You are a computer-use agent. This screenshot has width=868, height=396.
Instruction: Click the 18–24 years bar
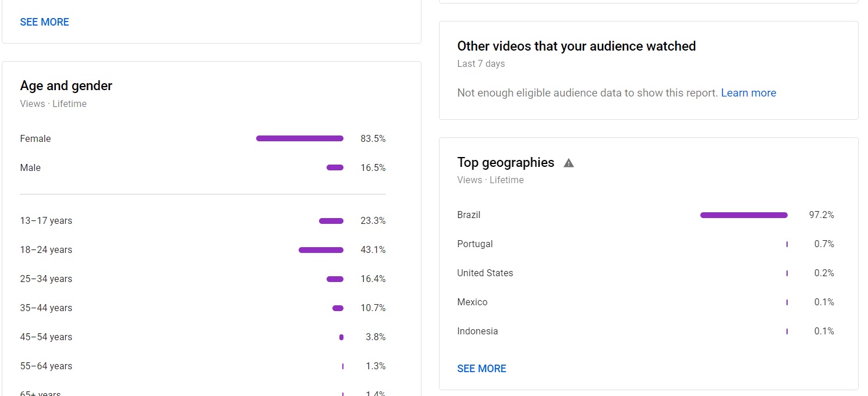321,250
